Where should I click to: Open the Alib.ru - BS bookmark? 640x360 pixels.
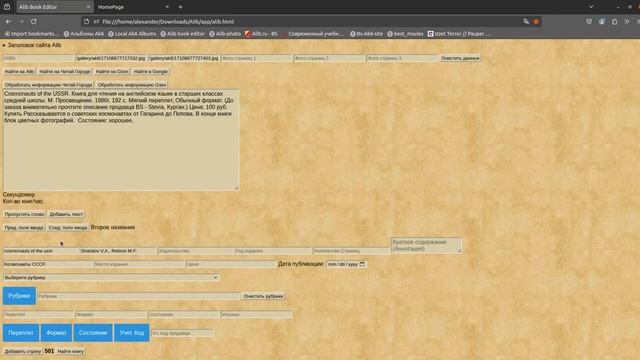coord(261,34)
